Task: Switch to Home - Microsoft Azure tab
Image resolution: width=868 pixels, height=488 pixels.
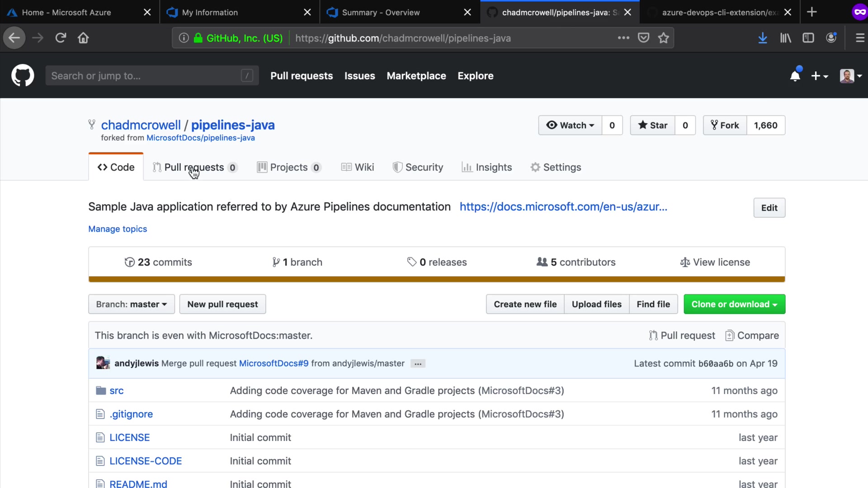Action: (x=66, y=12)
